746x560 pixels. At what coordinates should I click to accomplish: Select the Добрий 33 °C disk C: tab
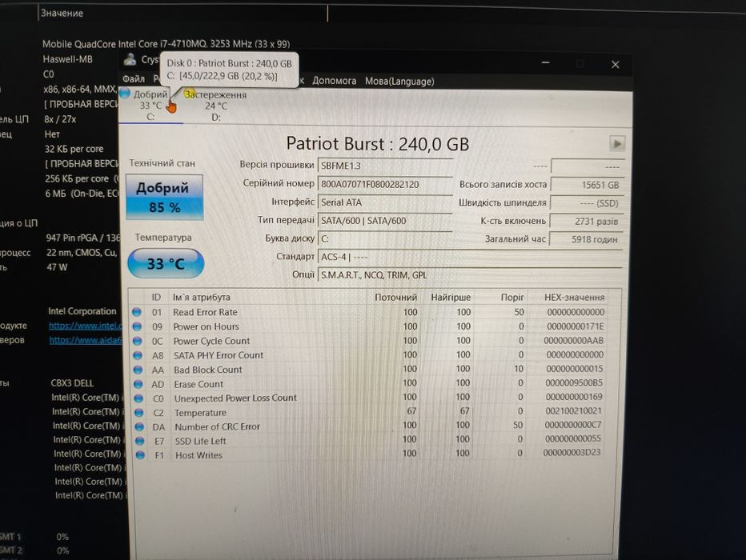(150, 106)
